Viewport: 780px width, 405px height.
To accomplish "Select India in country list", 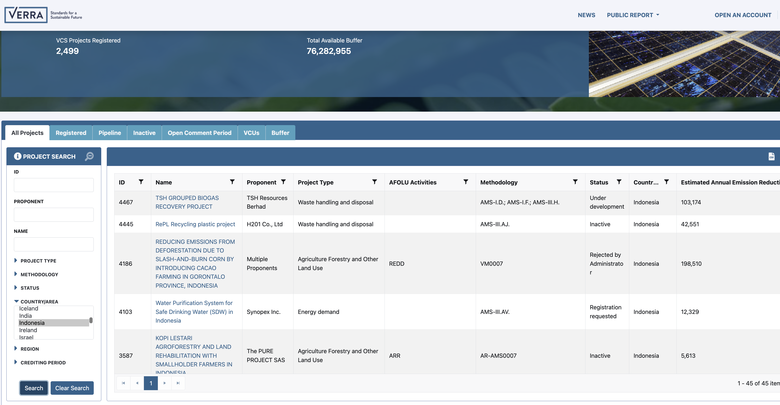I will 25,315.
